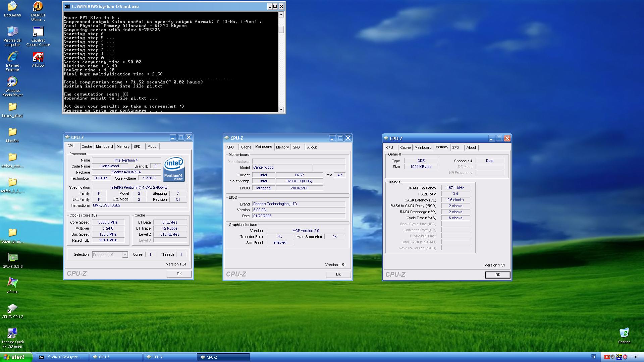The height and width of the screenshot is (362, 644).
Task: Click OK in the left CPU-Z window
Action: pos(179,274)
